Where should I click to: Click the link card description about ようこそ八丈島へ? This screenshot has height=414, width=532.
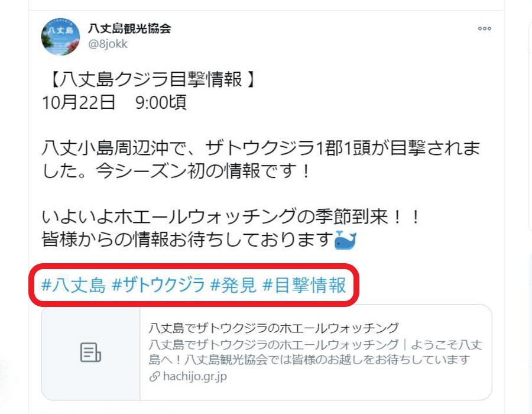pyautogui.click(x=315, y=352)
